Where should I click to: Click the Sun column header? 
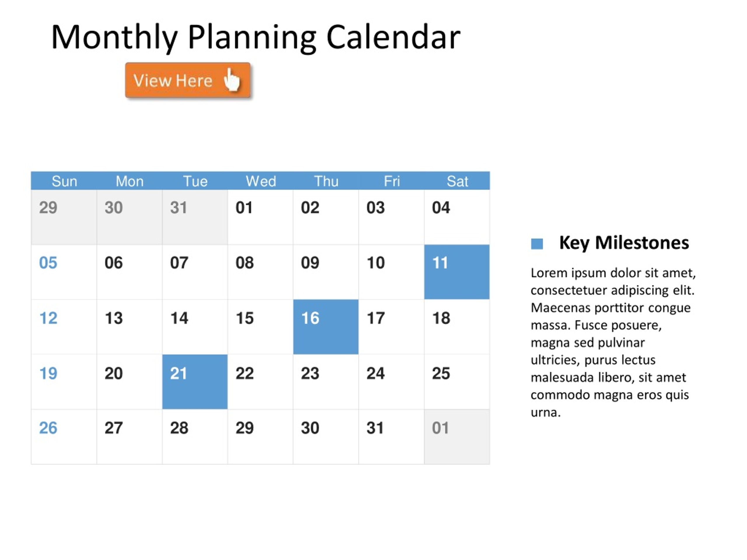coord(64,181)
